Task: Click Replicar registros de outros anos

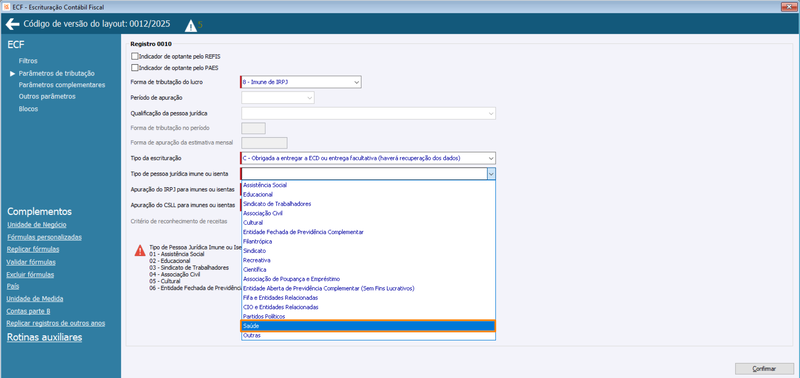Action: pos(56,323)
